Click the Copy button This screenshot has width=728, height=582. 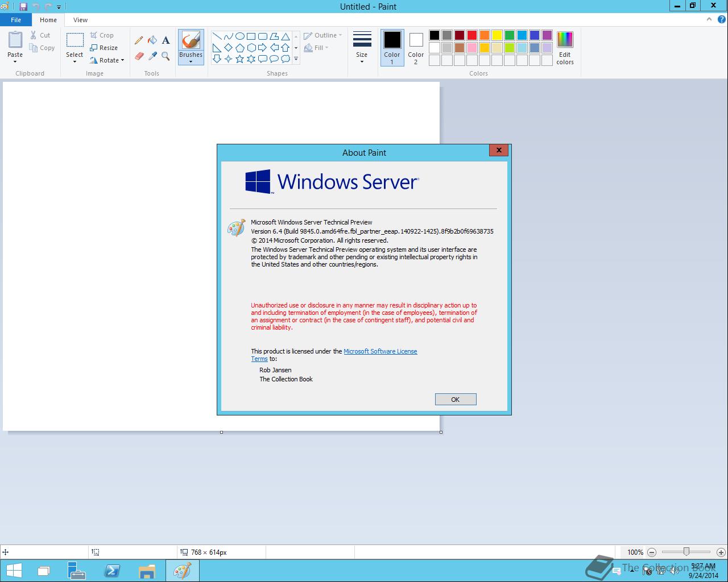tap(42, 48)
